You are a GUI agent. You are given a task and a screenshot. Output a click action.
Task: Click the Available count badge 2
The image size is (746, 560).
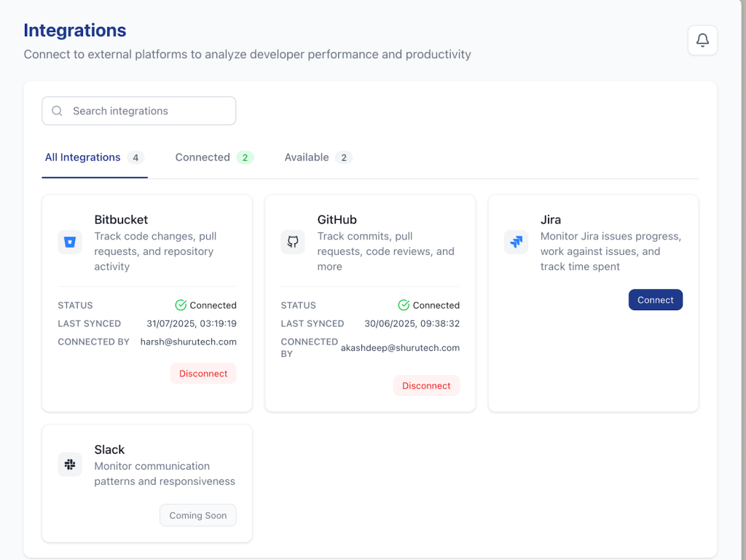coord(344,158)
